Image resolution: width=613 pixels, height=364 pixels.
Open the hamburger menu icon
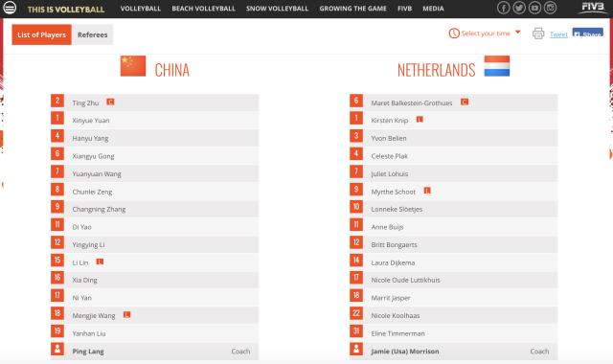coord(10,8)
